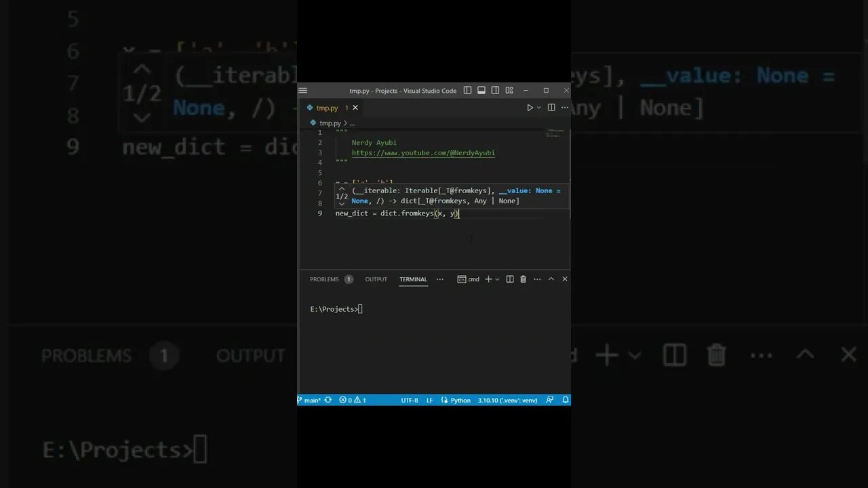Select the TERMINAL panel tab
Screen dimensions: 868x488
tap(413, 279)
